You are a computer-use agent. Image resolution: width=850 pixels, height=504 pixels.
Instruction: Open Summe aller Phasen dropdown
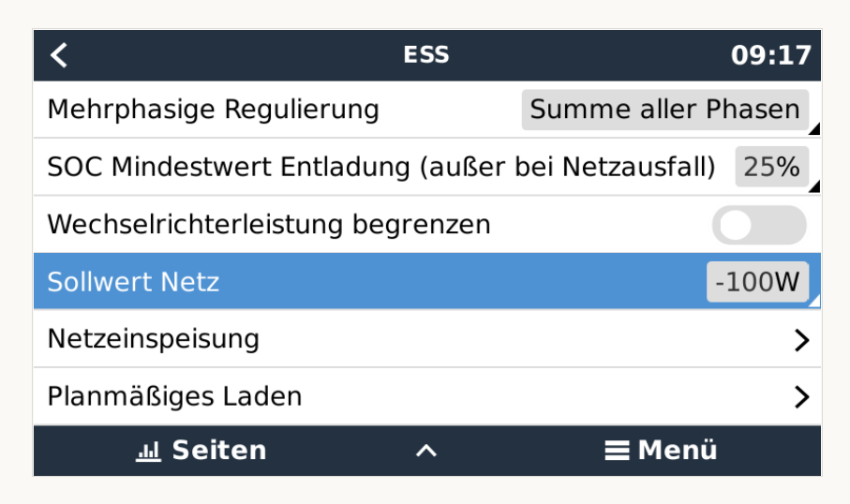click(x=665, y=110)
